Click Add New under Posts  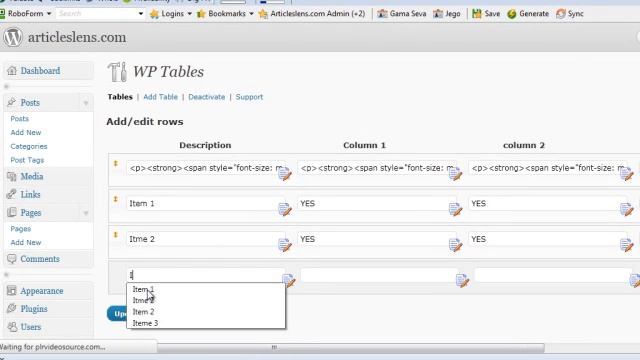coord(26,133)
